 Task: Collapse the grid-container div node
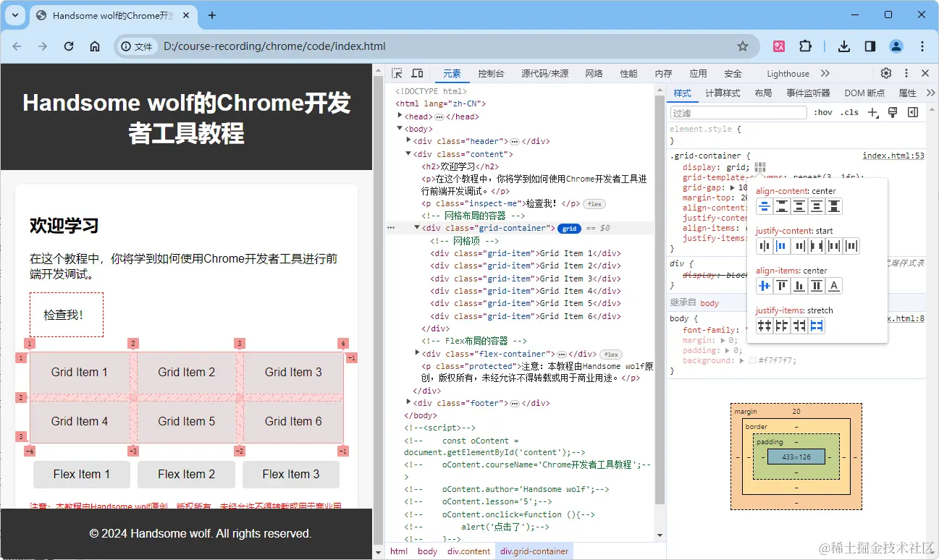(417, 227)
